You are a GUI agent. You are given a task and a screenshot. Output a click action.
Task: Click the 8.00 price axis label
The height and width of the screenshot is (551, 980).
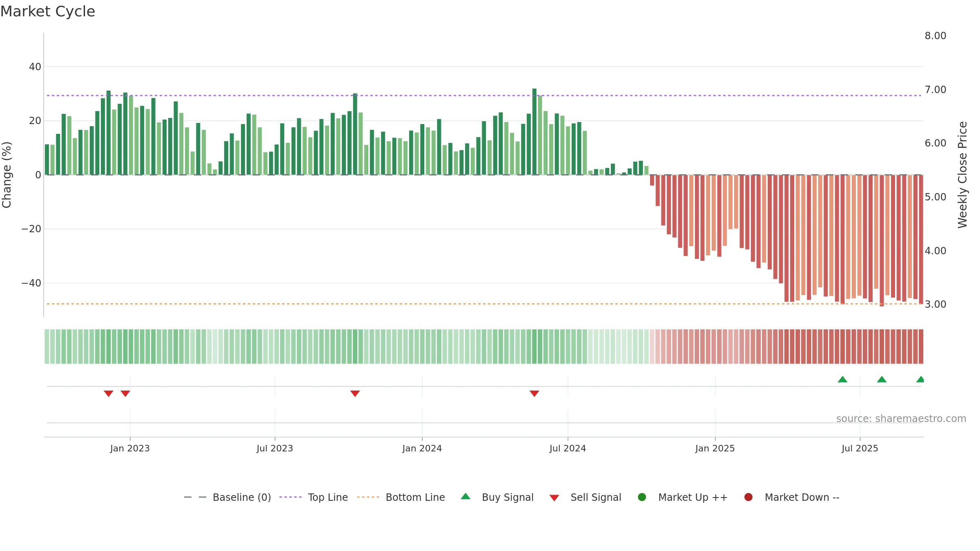click(x=935, y=36)
